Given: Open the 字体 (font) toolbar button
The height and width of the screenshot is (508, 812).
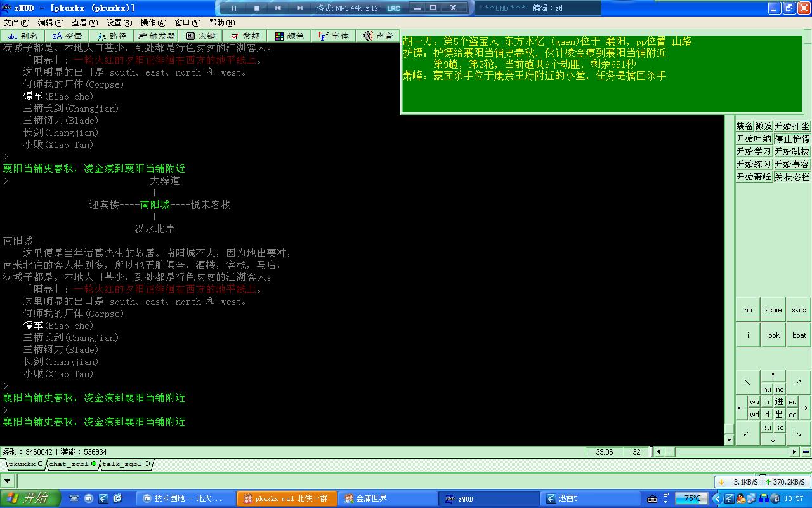Looking at the screenshot, I should (x=333, y=36).
